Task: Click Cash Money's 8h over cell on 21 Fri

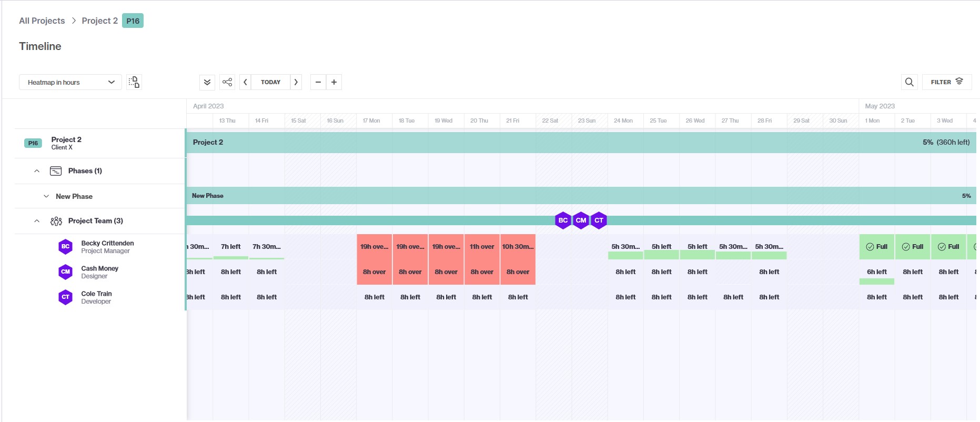Action: tap(518, 272)
